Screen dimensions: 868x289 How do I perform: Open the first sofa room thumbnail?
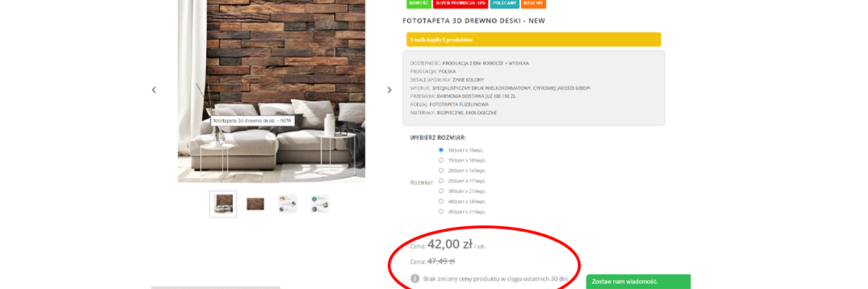tap(223, 204)
